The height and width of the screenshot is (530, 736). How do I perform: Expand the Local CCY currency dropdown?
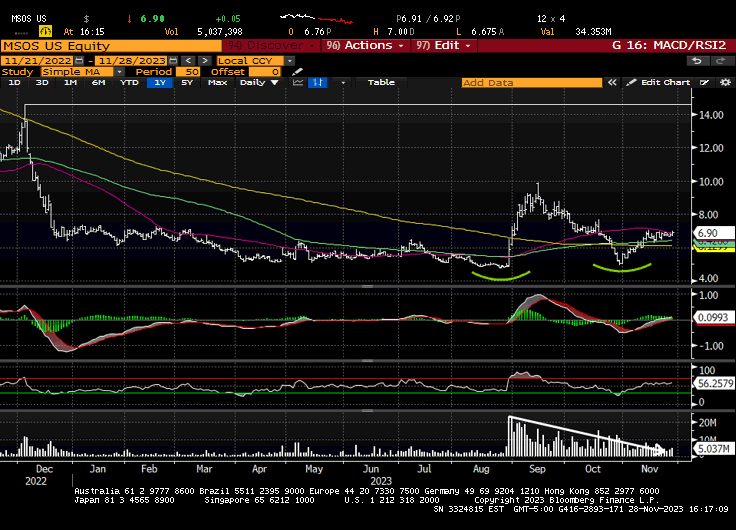click(290, 61)
